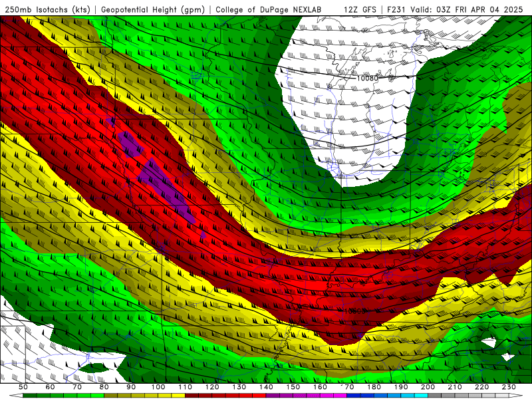Click the 50 knot legend label

(23, 387)
